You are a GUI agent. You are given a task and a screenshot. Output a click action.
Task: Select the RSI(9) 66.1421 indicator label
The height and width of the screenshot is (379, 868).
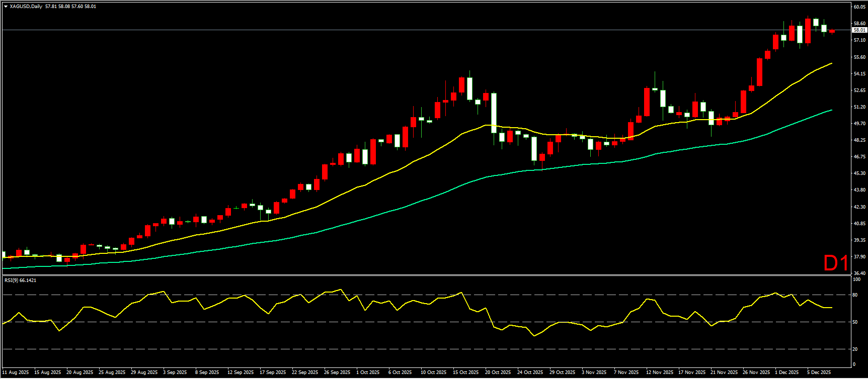point(20,280)
